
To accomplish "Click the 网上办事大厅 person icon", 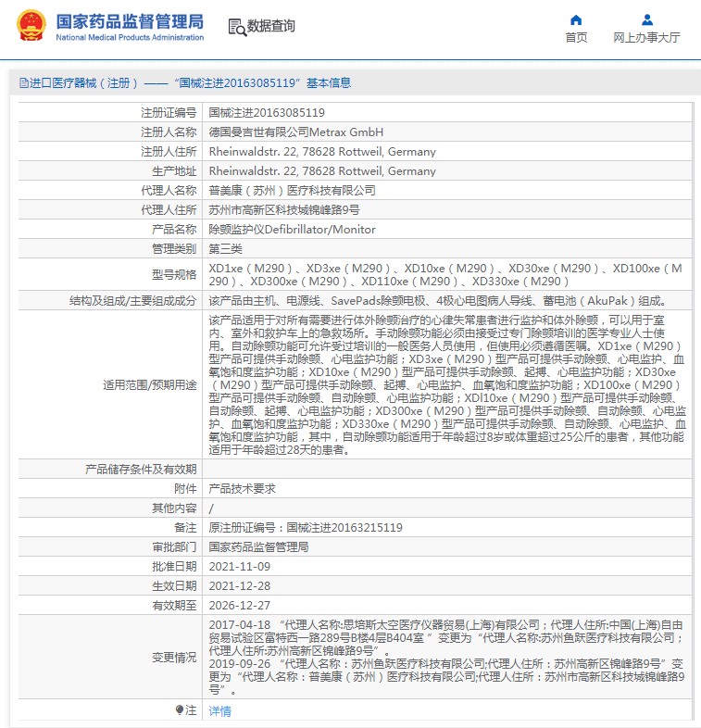I will coord(646,19).
